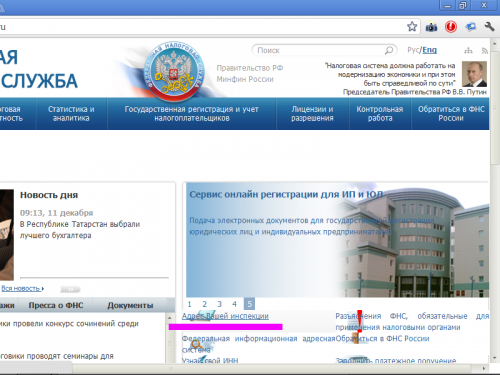Screen dimensions: 500x375
Task: Bookmark this page with the star icon
Action: [x=412, y=27]
